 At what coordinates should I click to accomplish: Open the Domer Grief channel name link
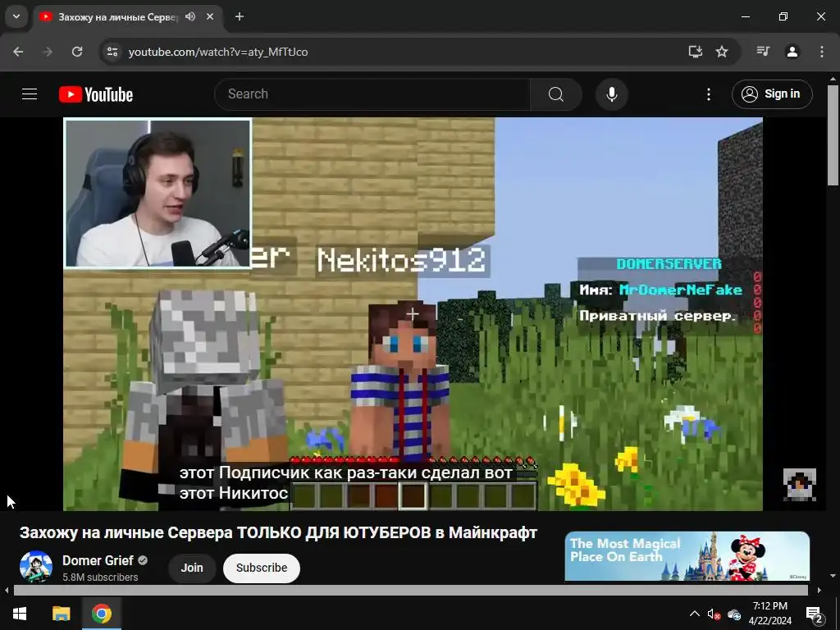98,560
